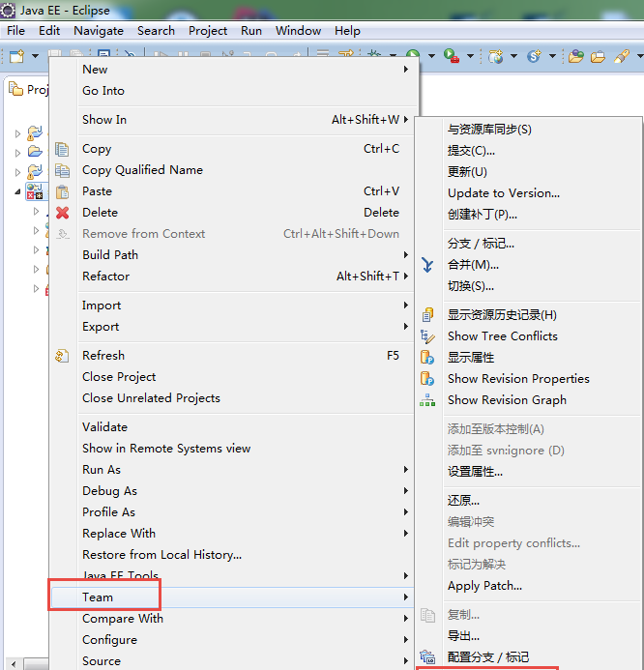Click the icon beside 显示属性
This screenshot has width=644, height=670.
coord(427,357)
